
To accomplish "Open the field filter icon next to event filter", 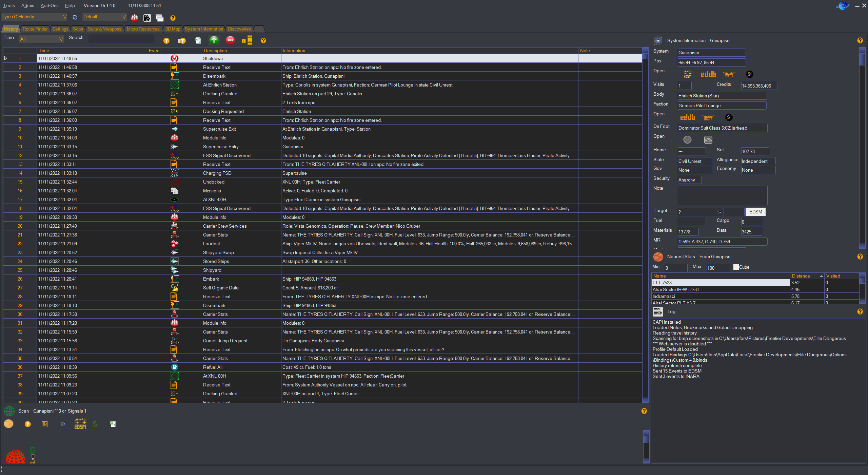I will coord(181,41).
